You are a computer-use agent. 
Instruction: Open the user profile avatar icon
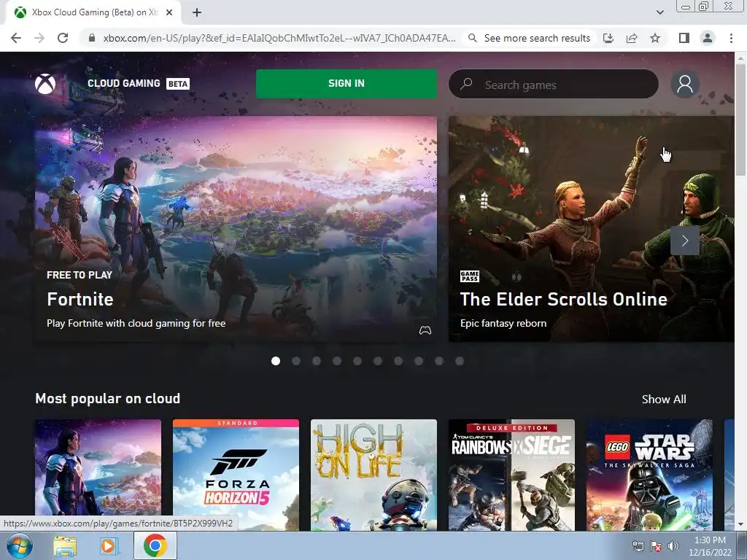click(684, 84)
